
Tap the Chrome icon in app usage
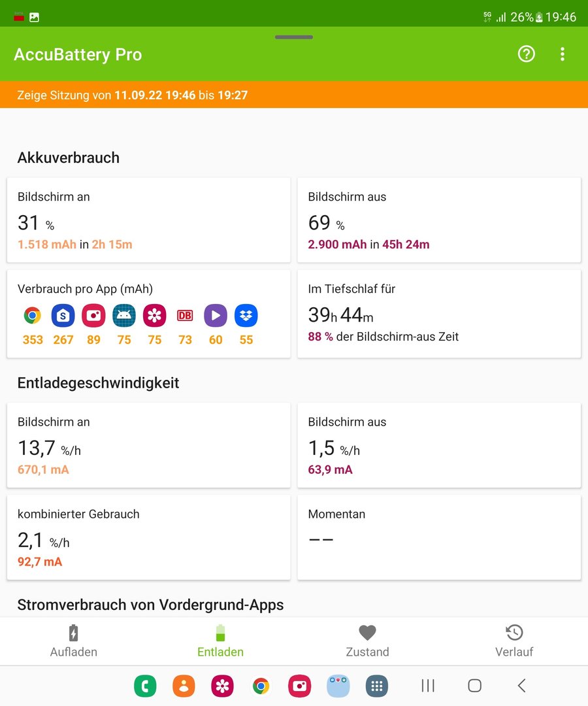[x=33, y=316]
